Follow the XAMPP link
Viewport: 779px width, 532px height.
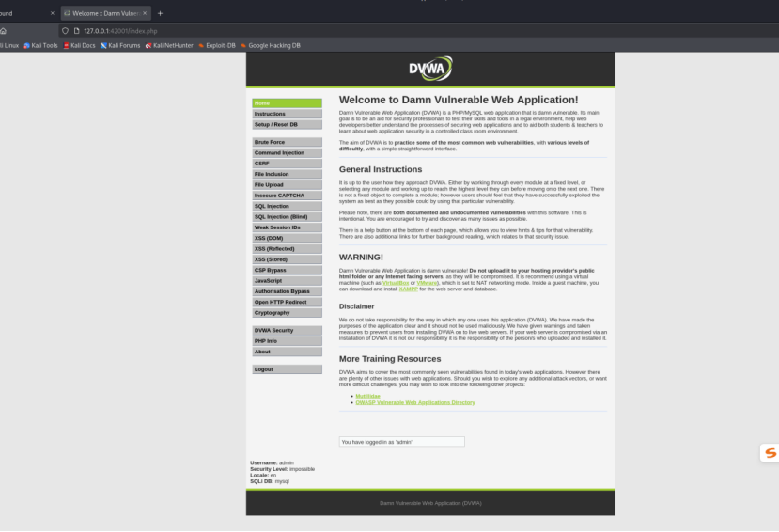click(409, 289)
